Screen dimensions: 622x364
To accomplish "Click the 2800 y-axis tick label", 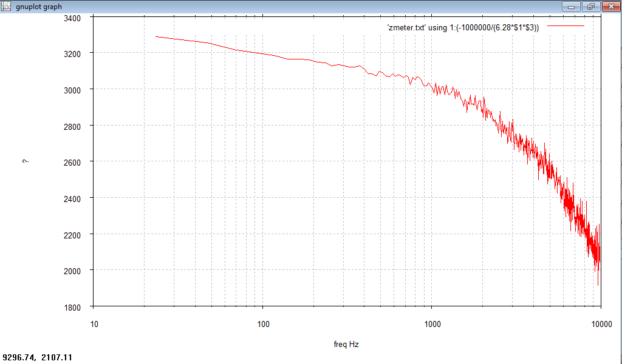I will tap(72, 127).
